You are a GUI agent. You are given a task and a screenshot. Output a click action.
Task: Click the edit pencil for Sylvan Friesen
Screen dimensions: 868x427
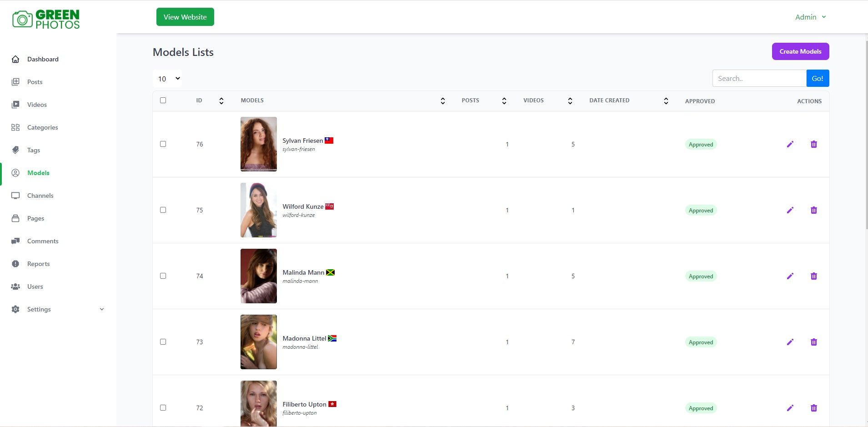tap(790, 144)
